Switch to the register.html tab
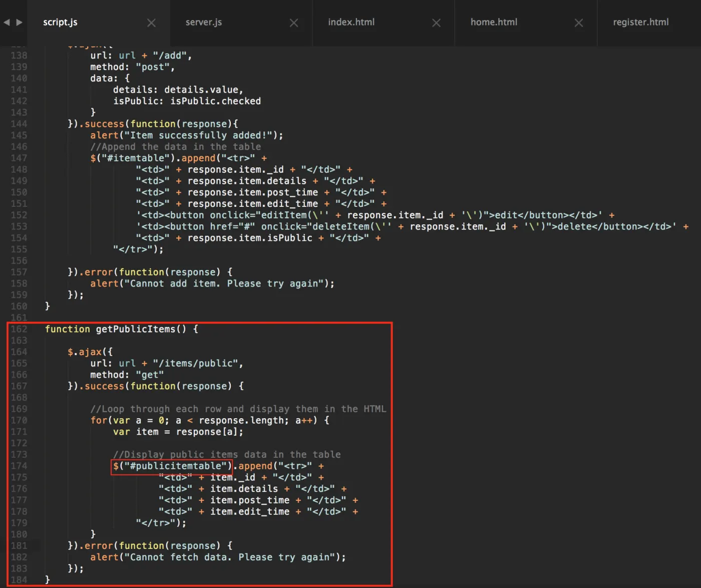701x588 pixels. click(x=641, y=22)
